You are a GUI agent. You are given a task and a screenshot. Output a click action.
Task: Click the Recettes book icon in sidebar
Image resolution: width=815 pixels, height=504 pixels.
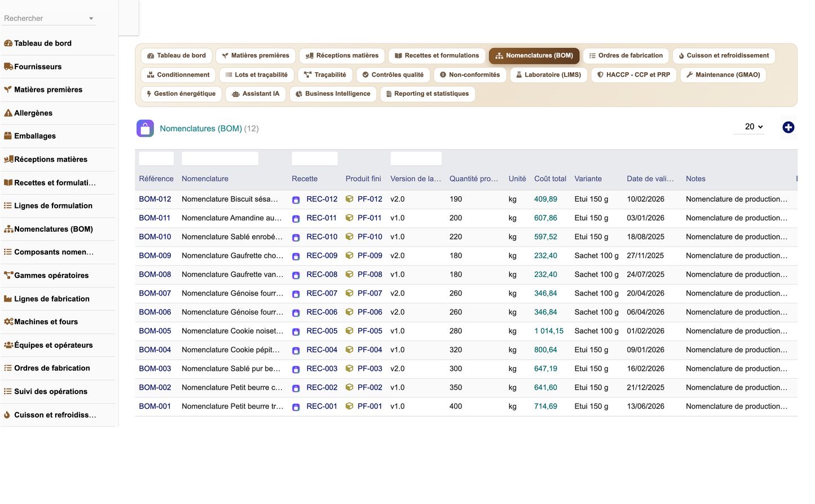point(8,183)
